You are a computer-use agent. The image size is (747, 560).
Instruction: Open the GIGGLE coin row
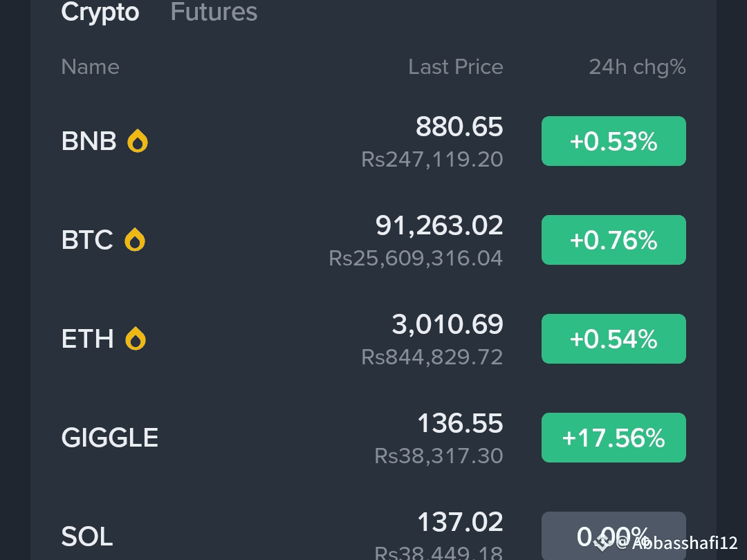[x=373, y=438]
